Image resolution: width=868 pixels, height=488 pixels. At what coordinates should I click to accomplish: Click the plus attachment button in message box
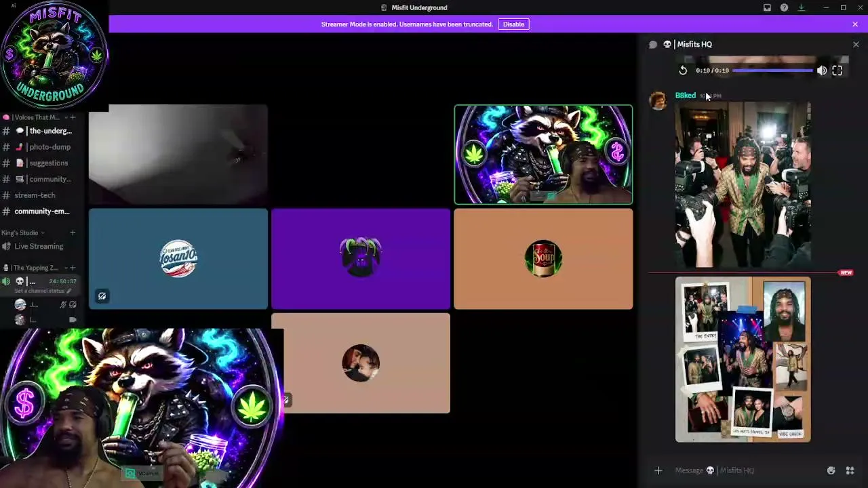pyautogui.click(x=658, y=470)
